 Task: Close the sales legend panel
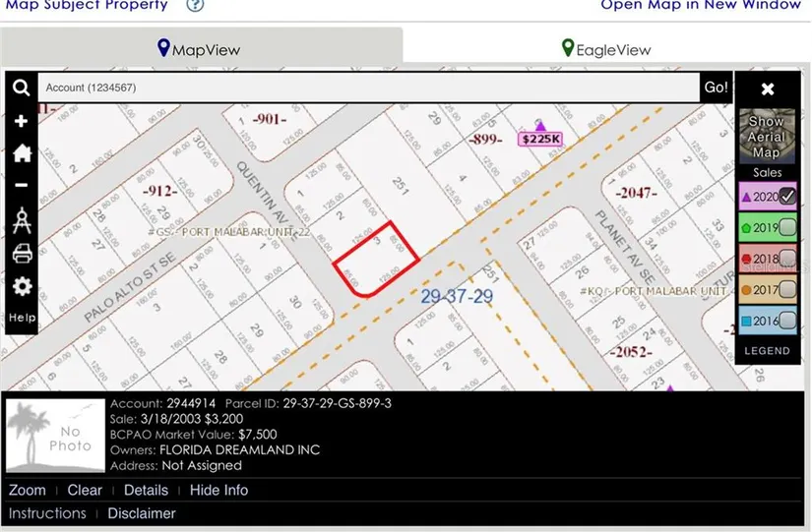click(768, 89)
